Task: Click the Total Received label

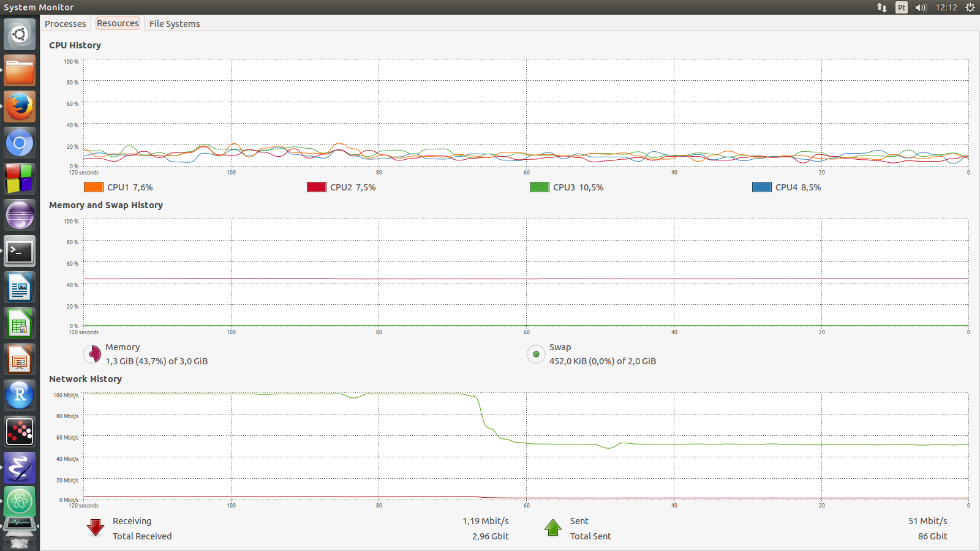Action: coord(142,536)
